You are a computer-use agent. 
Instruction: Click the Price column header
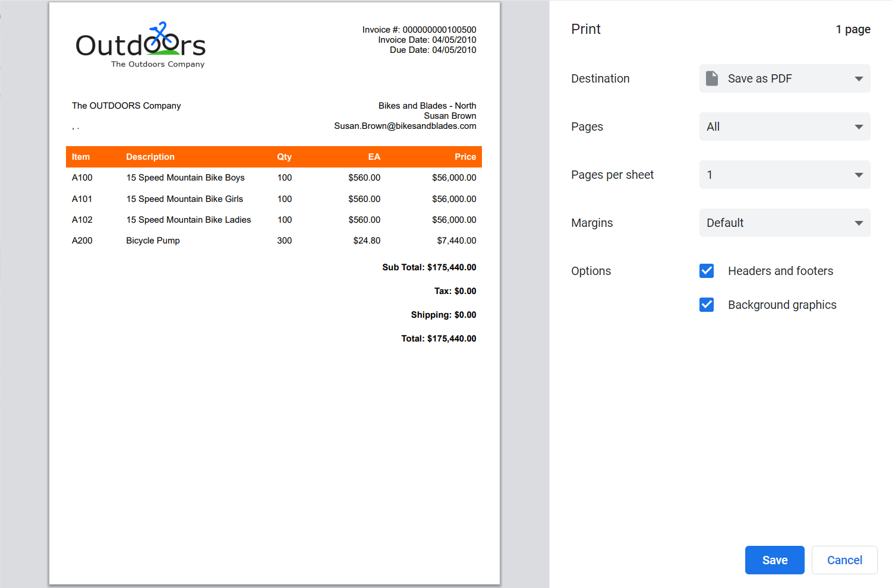pyautogui.click(x=465, y=157)
